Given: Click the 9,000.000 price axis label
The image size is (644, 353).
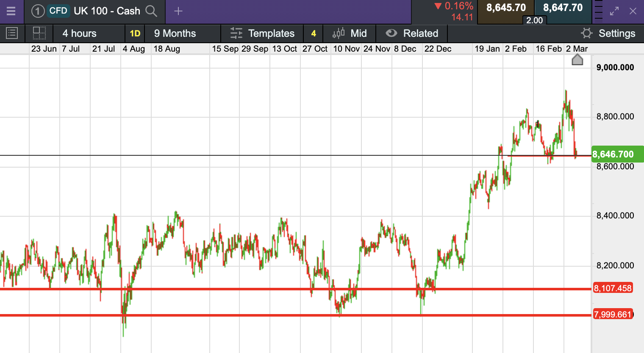Looking at the screenshot, I should click(x=615, y=67).
